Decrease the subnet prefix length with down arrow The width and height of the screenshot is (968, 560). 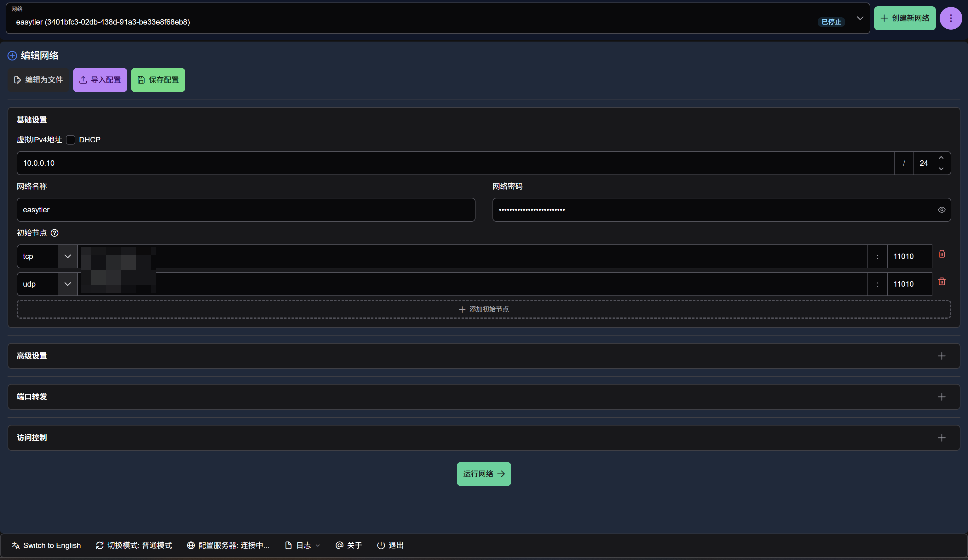[x=941, y=169]
